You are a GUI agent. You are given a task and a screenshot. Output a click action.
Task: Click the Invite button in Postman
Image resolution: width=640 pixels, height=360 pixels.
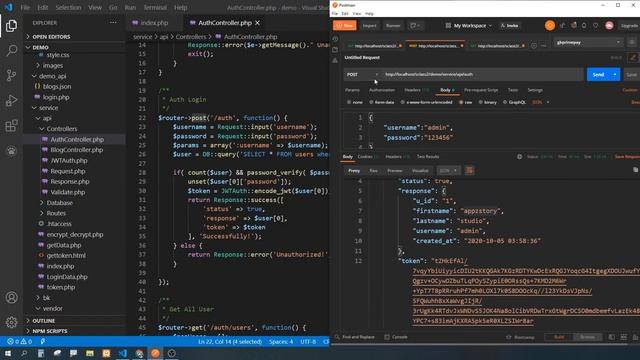pos(509,26)
